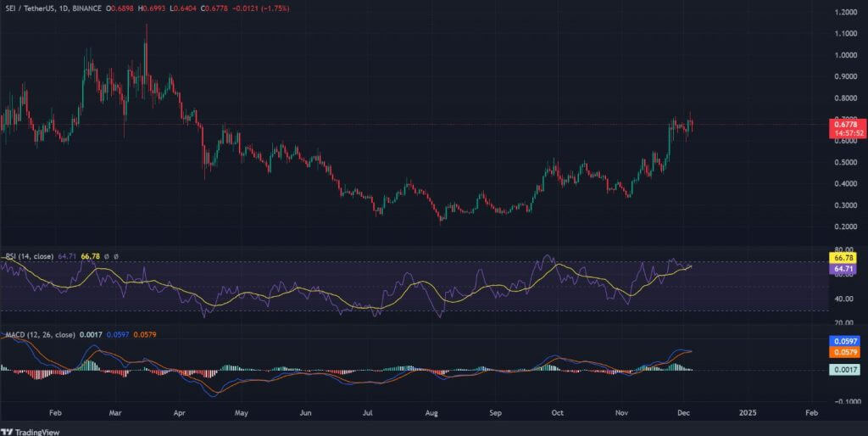Click the TradingView logo icon

(x=9, y=430)
